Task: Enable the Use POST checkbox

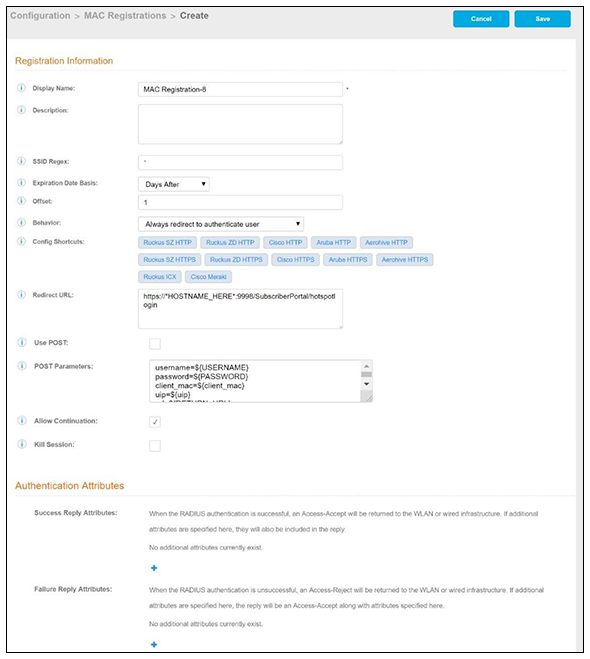Action: point(155,343)
